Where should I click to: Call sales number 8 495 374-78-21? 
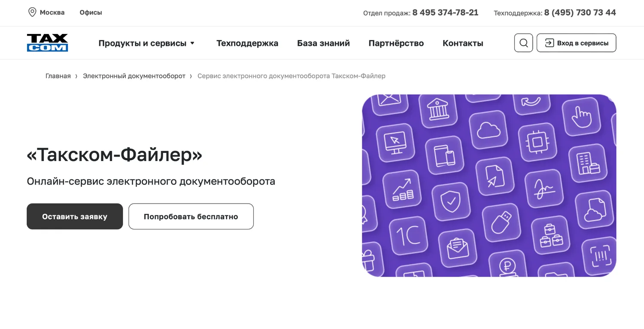[x=445, y=12]
